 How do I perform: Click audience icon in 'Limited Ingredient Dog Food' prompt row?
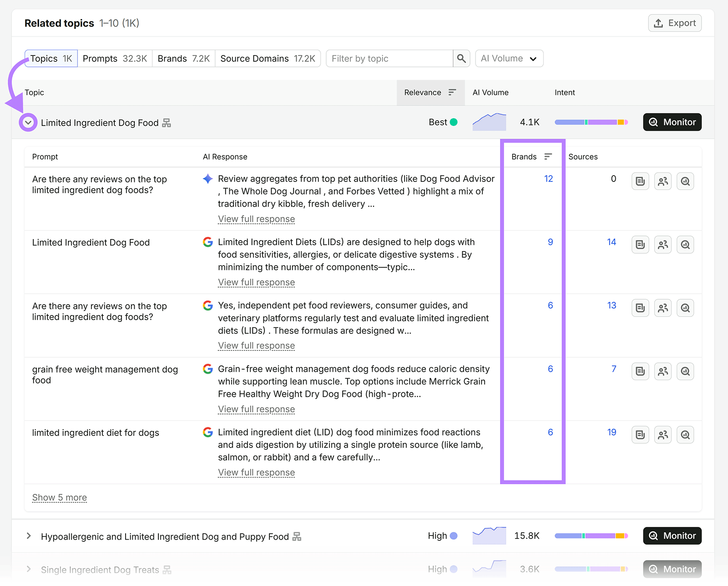pyautogui.click(x=663, y=245)
